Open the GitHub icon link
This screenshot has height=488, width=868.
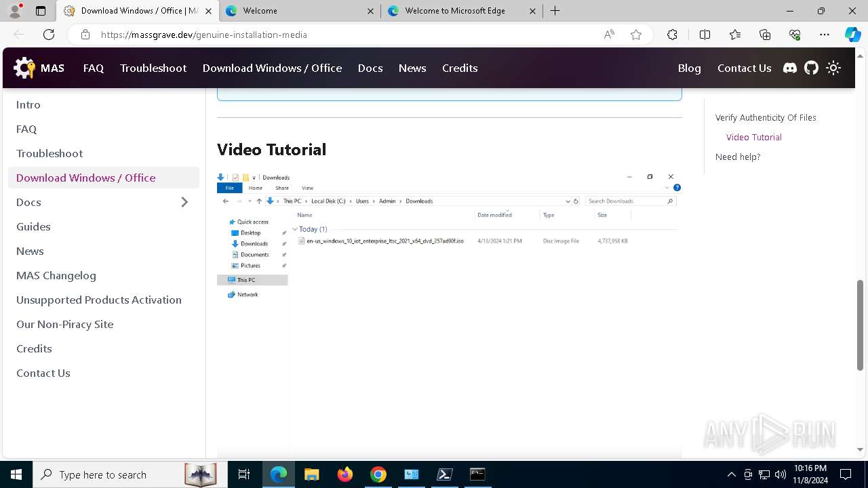pos(812,68)
